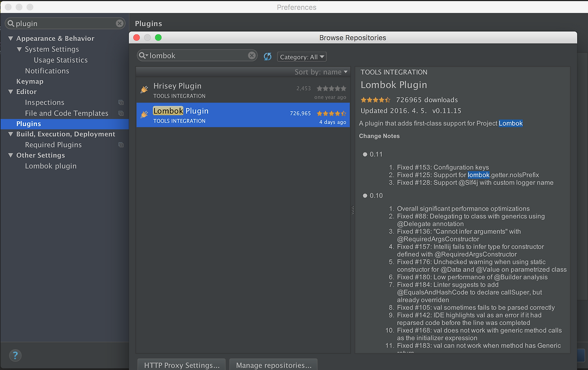588x370 pixels.
Task: Open File and Code Templates settings
Action: point(67,113)
